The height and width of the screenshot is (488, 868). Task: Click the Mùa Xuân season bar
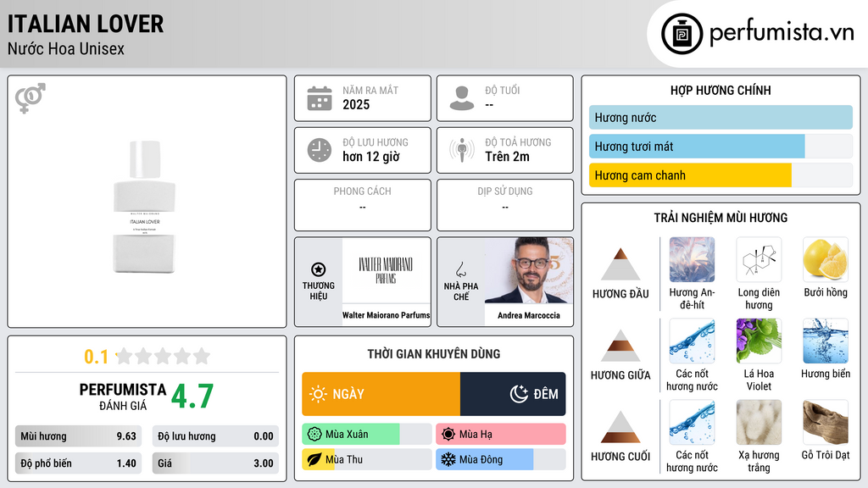click(367, 435)
